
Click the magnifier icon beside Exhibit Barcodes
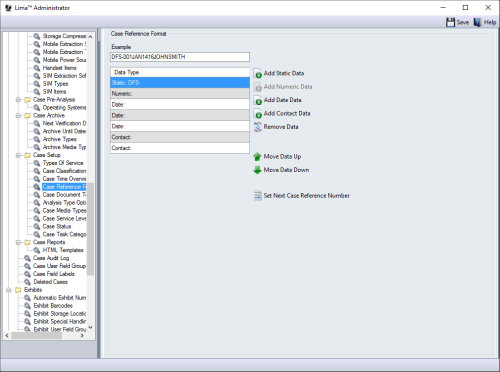pos(28,306)
